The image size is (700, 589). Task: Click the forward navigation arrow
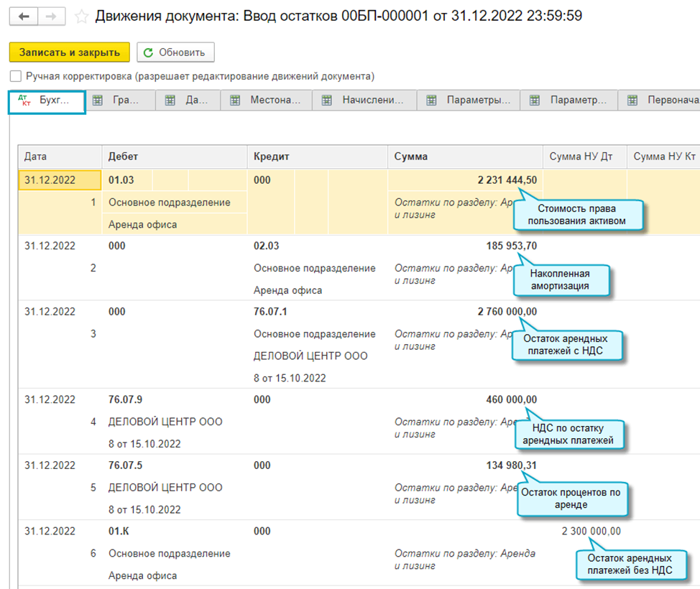coord(51,16)
